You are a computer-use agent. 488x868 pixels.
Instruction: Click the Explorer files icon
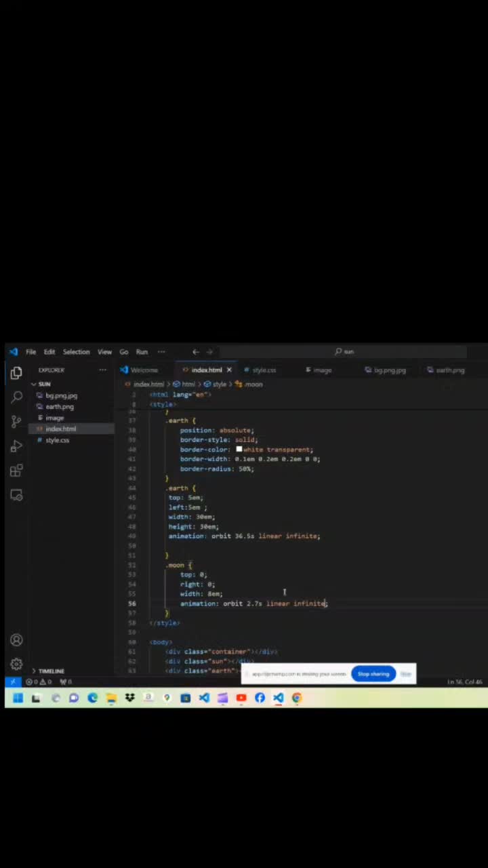pos(17,372)
